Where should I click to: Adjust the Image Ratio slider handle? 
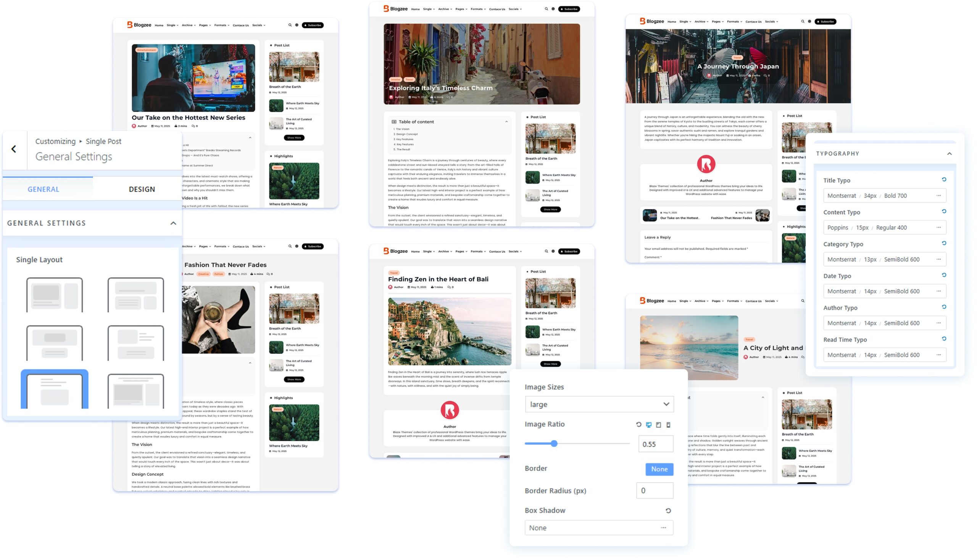coord(554,443)
